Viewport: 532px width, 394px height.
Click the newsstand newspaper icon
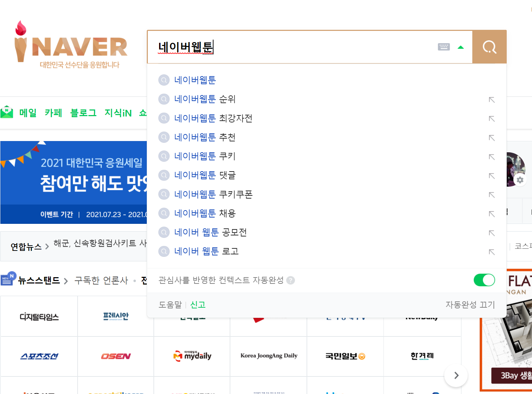click(8, 279)
